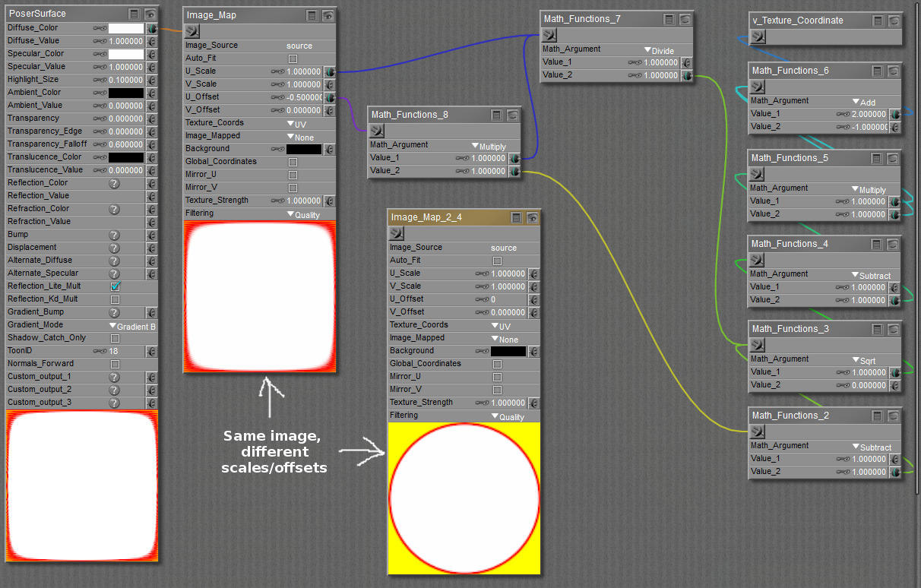Open the Gradient_Mode dropdown on PoserSurface

coord(132,326)
